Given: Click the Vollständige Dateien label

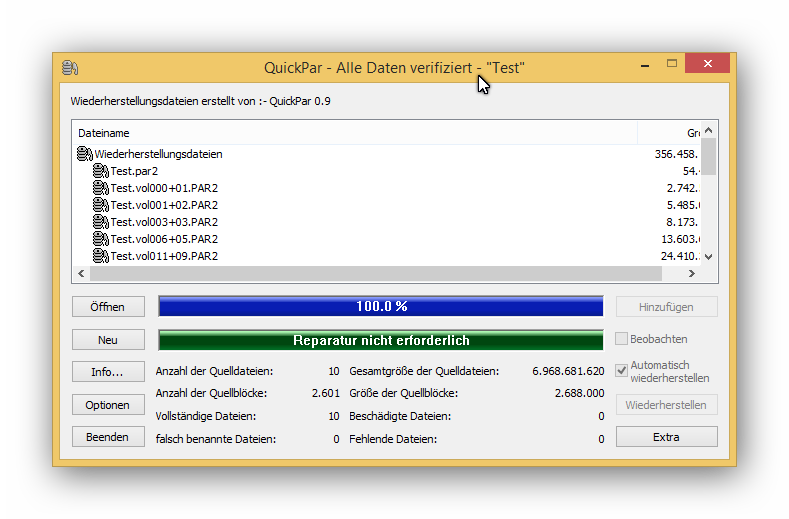Looking at the screenshot, I should pos(206,416).
